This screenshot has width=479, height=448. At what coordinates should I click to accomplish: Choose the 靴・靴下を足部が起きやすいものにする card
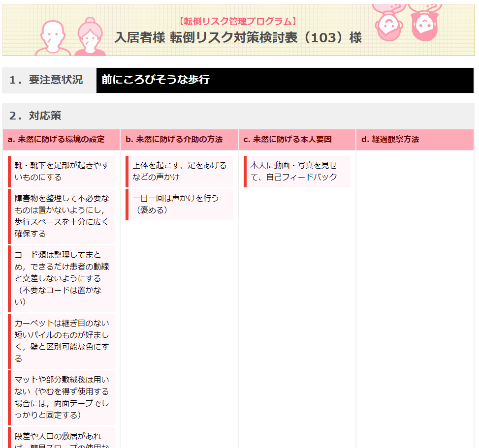point(62,171)
